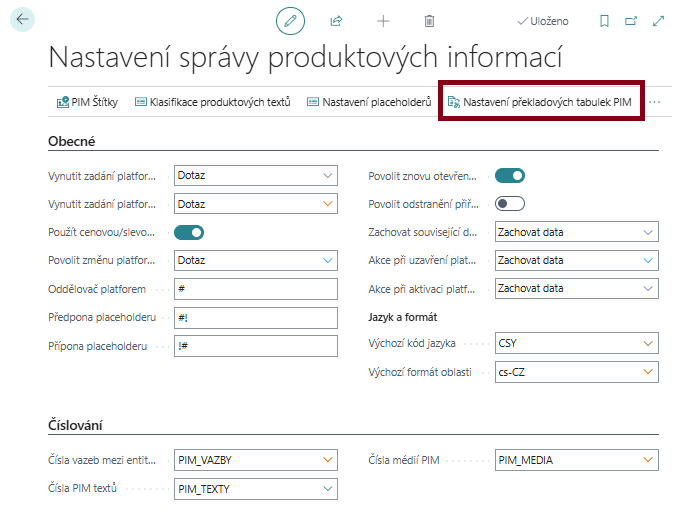Viewport: 690px width, 521px height.
Task: Open Klasifikace produktových textů
Action: (213, 102)
